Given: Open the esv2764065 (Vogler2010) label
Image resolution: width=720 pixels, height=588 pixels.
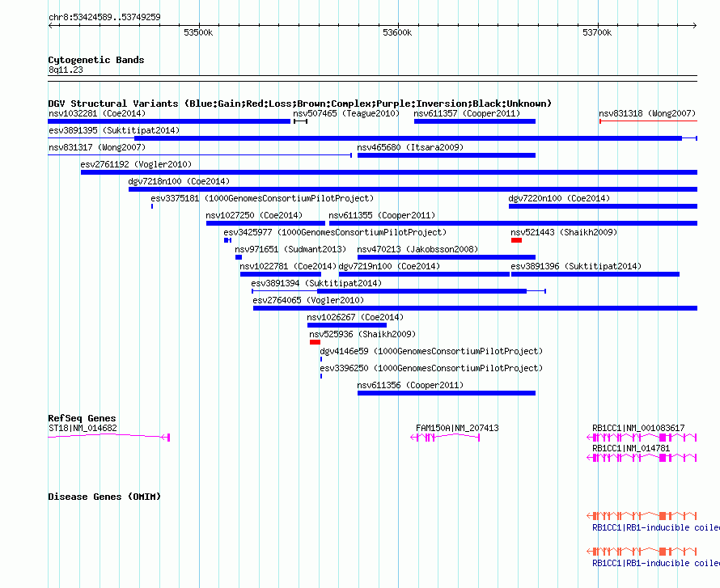Looking at the screenshot, I should tap(308, 300).
